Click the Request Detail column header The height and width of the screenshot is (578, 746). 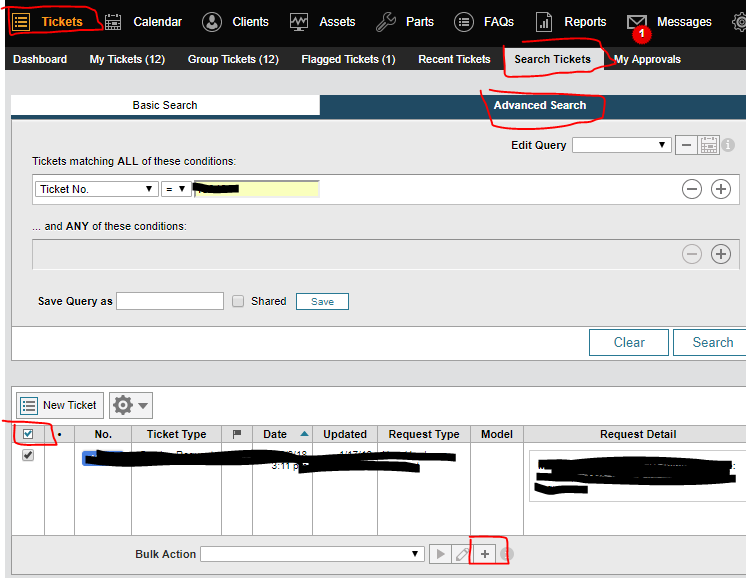click(x=638, y=434)
